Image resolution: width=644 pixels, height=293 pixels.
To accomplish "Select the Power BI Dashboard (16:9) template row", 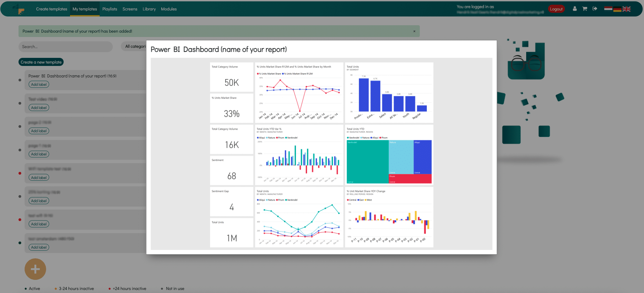I will point(86,80).
